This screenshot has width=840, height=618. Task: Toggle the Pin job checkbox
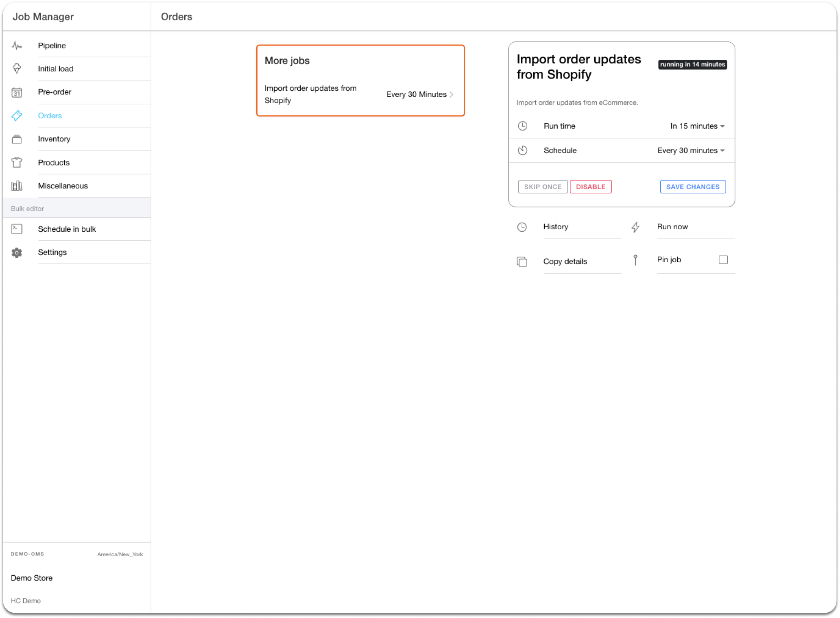pos(723,260)
